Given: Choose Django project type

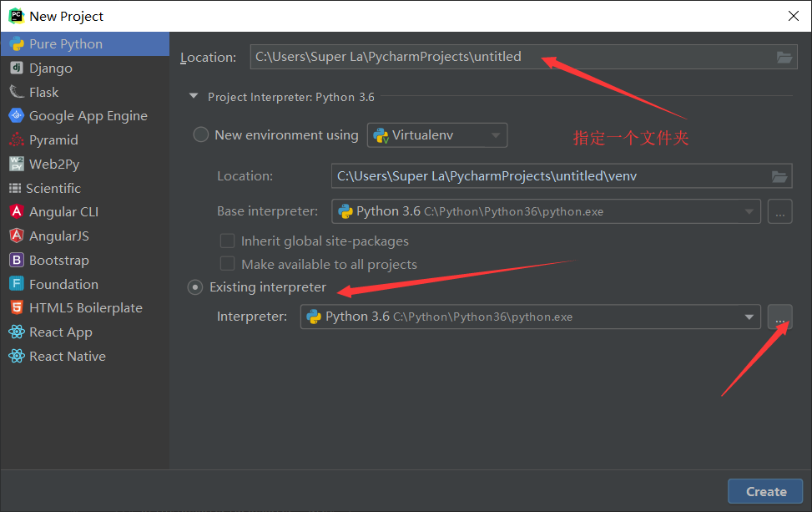Looking at the screenshot, I should pyautogui.click(x=85, y=68).
